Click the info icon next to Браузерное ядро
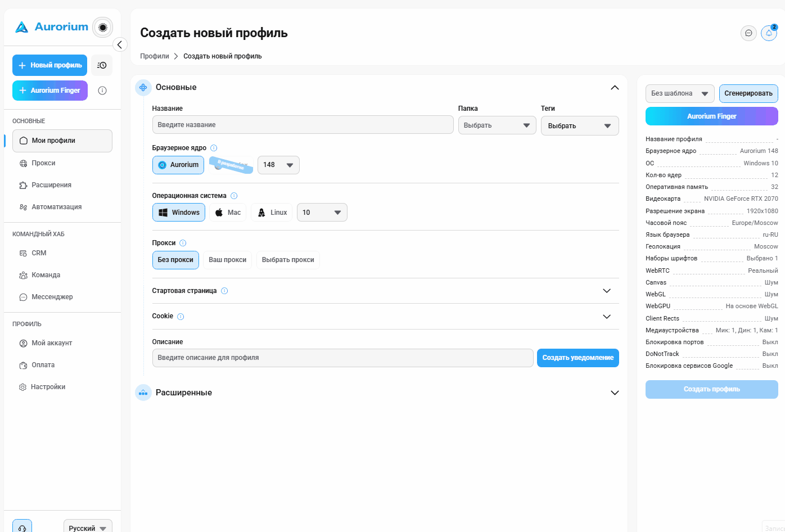This screenshot has width=785, height=532. pos(214,148)
